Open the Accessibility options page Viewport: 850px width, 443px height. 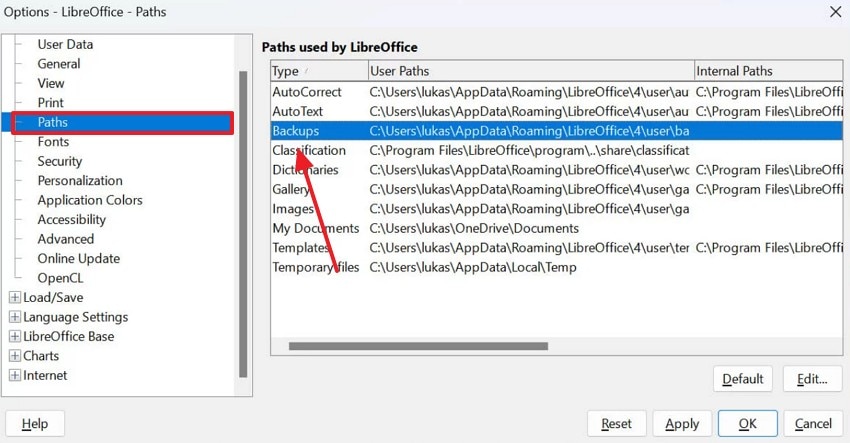72,220
